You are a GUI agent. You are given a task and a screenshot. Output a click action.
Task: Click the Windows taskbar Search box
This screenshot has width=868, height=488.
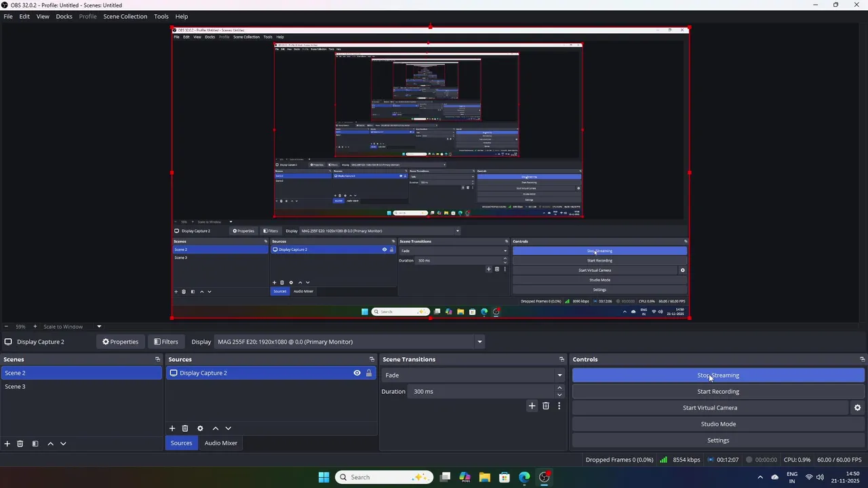(384, 477)
